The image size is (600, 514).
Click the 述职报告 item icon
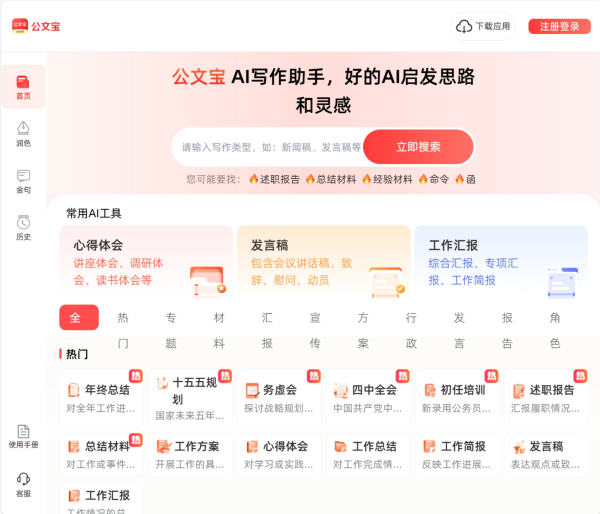pyautogui.click(x=519, y=390)
